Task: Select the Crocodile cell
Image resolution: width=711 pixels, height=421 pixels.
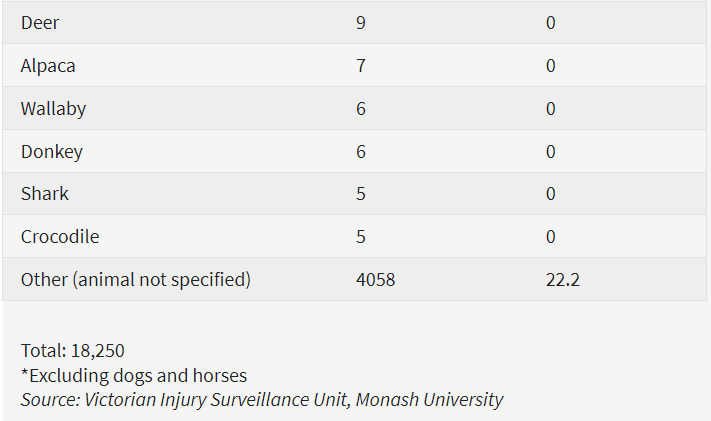Action: 60,237
